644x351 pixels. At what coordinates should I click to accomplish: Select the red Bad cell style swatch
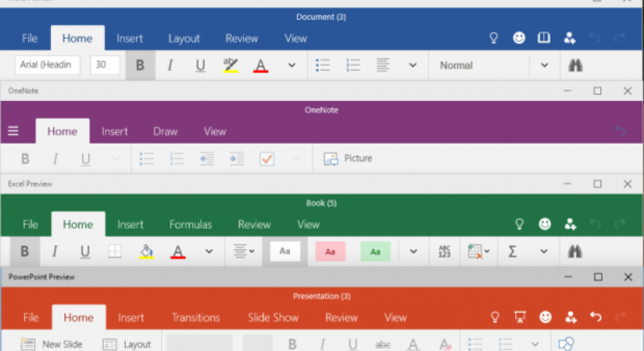(330, 251)
